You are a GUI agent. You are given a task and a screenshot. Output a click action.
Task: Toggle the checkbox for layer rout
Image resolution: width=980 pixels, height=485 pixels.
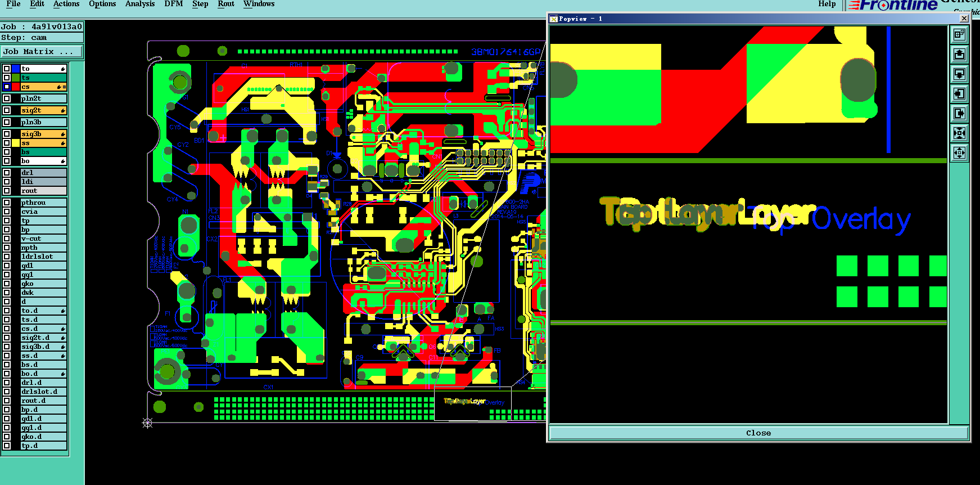point(7,191)
